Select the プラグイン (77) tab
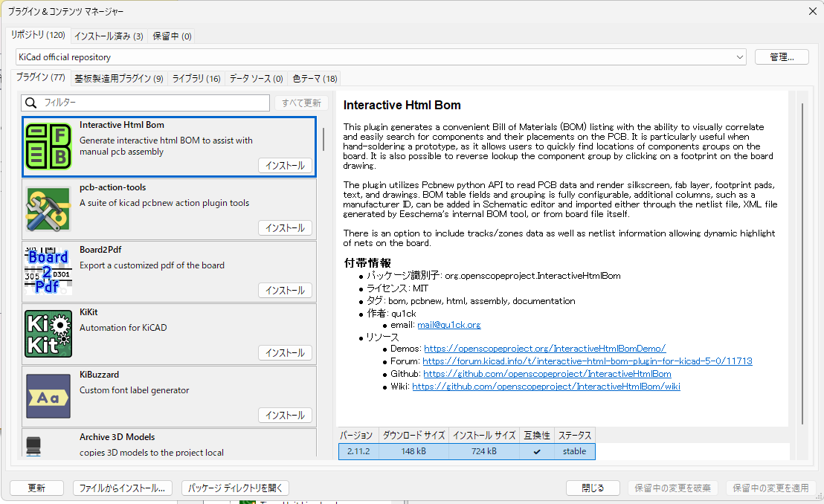The height and width of the screenshot is (504, 824). tap(40, 77)
